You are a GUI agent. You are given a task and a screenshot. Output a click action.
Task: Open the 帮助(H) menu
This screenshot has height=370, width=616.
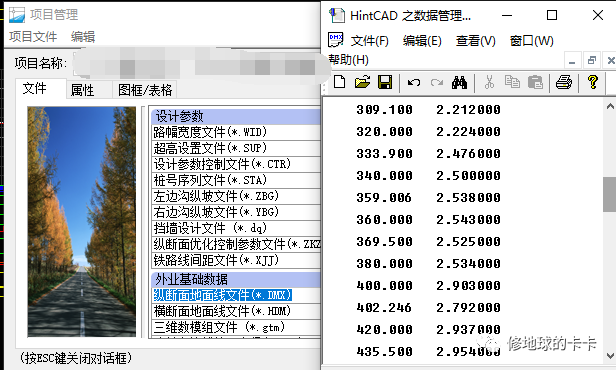coord(348,60)
